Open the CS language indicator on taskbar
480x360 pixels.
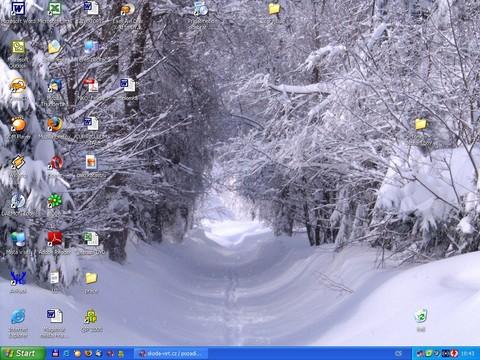point(398,353)
